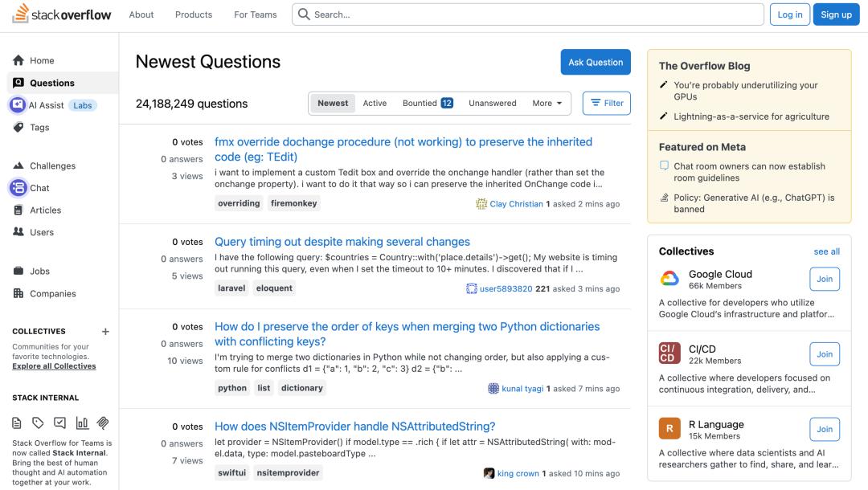Select the Bountied tab
868x490 pixels.
point(428,103)
